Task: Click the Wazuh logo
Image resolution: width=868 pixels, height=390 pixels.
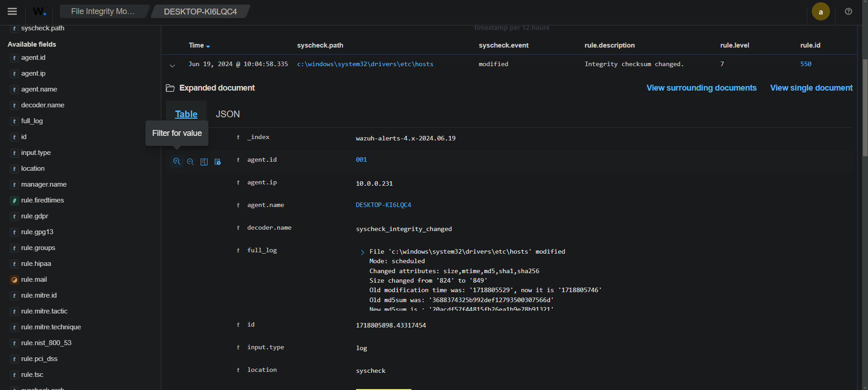Action: pos(39,11)
